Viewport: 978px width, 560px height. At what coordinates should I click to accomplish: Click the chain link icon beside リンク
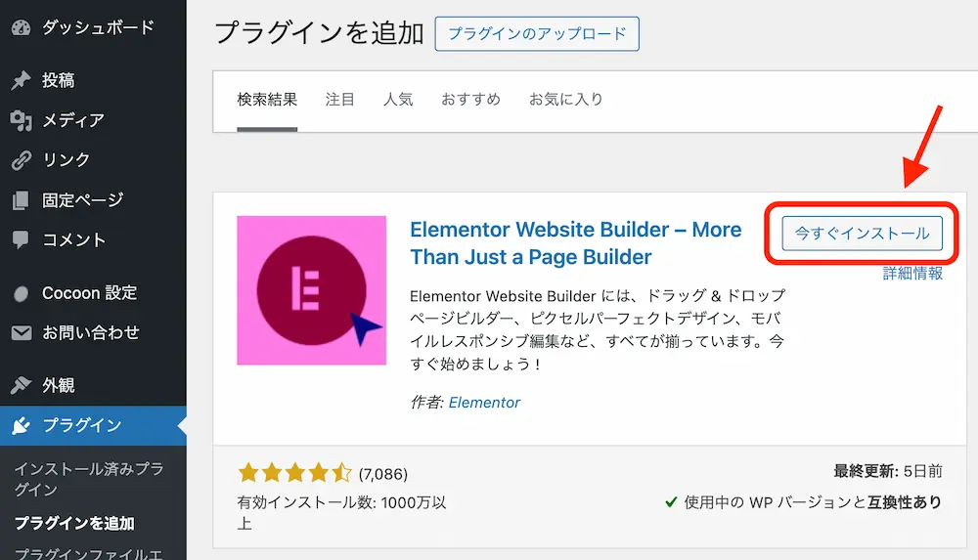click(21, 160)
